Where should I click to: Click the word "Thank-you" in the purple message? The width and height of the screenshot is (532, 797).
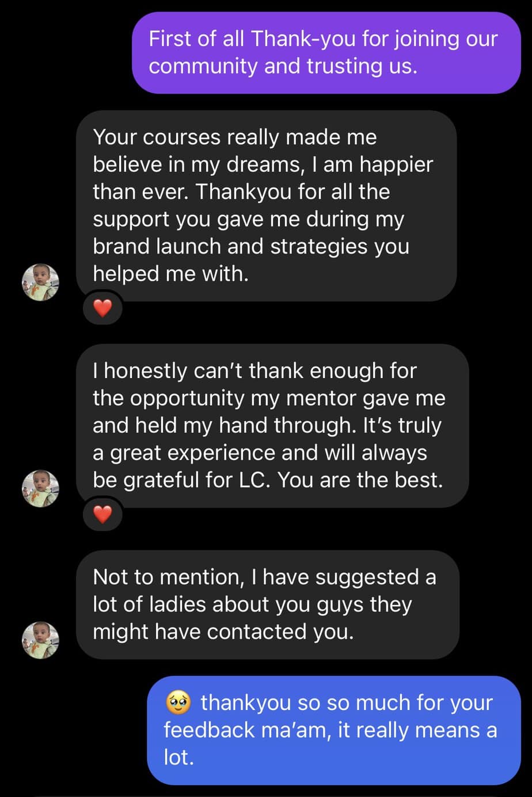(x=303, y=39)
